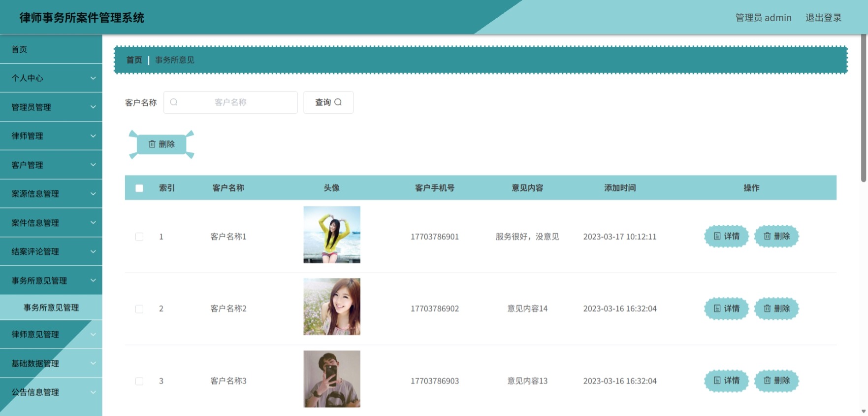Click the 退出登录 link
868x416 pixels.
click(x=823, y=18)
